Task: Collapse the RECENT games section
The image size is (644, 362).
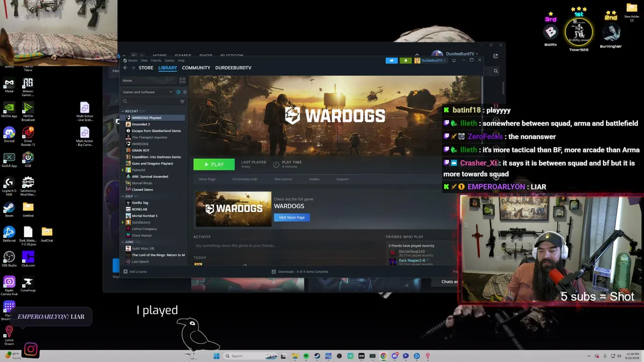Action: [x=123, y=111]
